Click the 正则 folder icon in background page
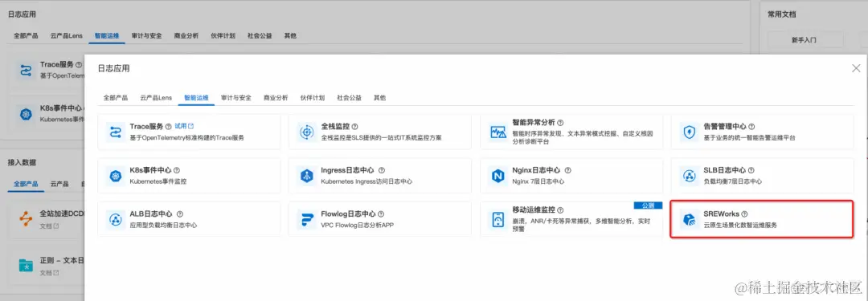The image size is (868, 301). (x=26, y=266)
